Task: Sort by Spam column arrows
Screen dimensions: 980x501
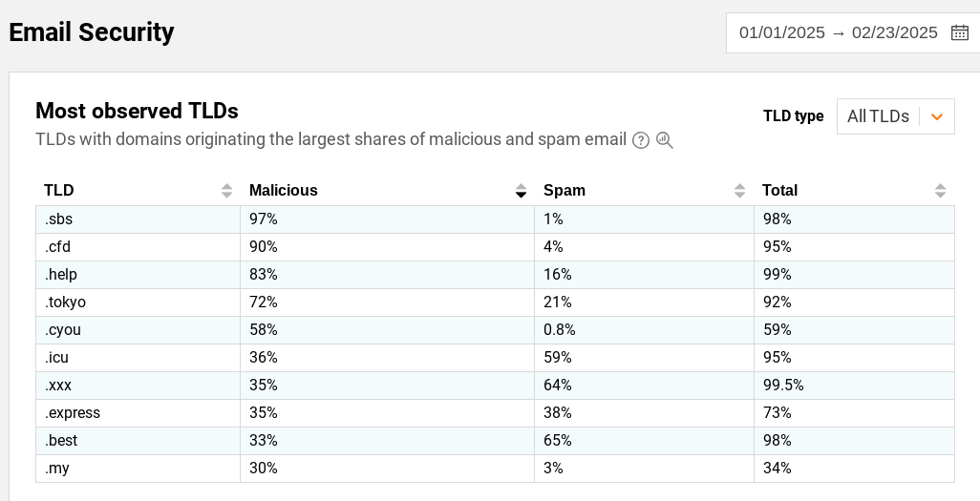Action: pyautogui.click(x=739, y=191)
